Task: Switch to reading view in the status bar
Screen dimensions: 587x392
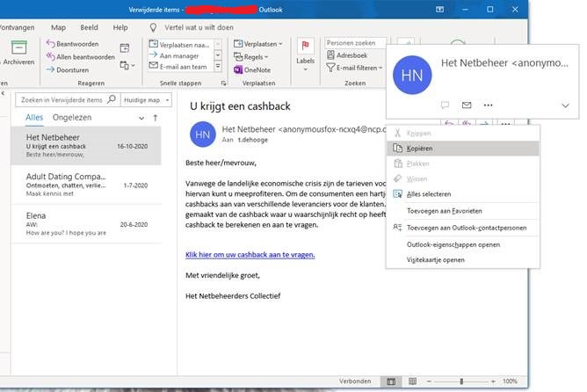Action: coord(412,381)
